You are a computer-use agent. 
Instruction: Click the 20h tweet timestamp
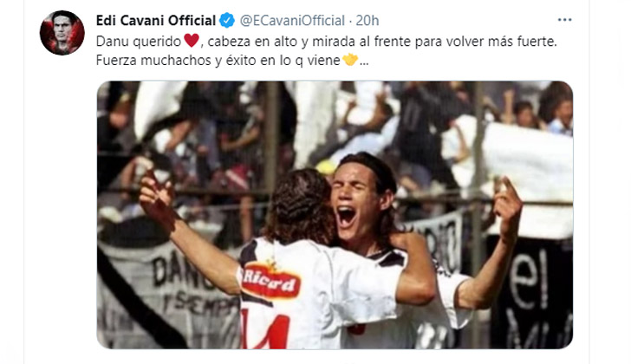[x=367, y=21]
